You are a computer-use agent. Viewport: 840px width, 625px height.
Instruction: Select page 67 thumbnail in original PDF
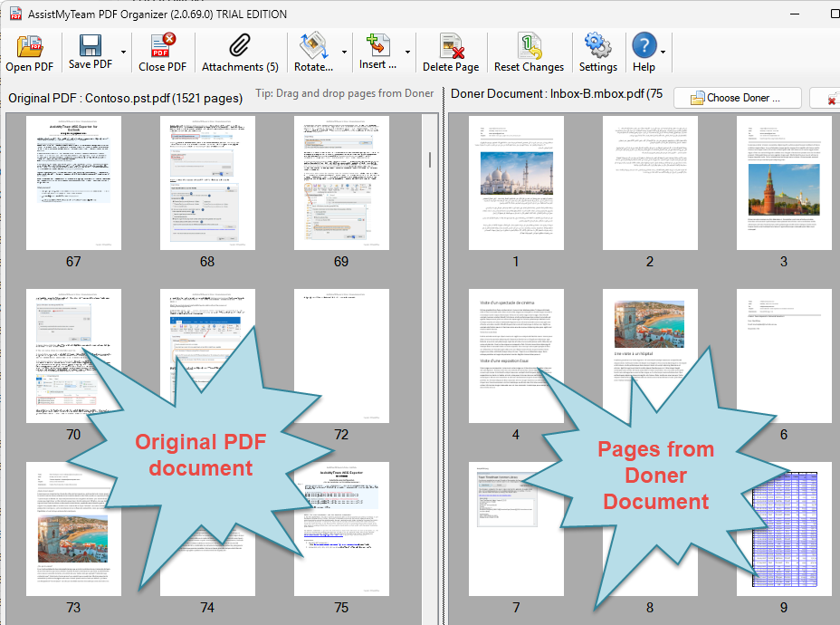pyautogui.click(x=73, y=182)
